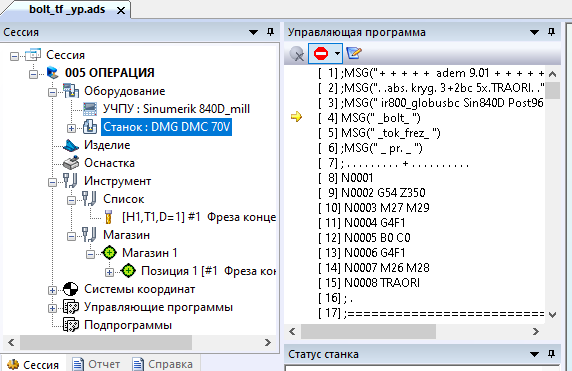Select program line 15 N0008 TRAORI
Screen dimensions: 572x371
coord(368,283)
